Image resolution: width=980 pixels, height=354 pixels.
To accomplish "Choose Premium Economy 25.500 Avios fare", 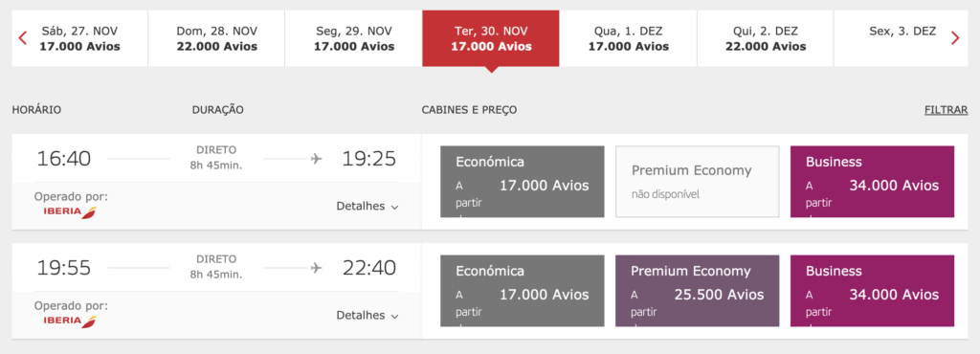I will (698, 291).
